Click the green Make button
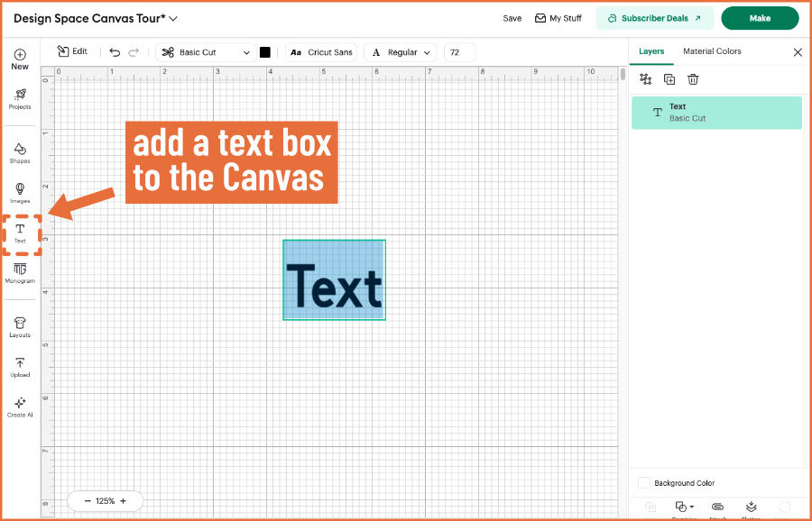 tap(760, 18)
